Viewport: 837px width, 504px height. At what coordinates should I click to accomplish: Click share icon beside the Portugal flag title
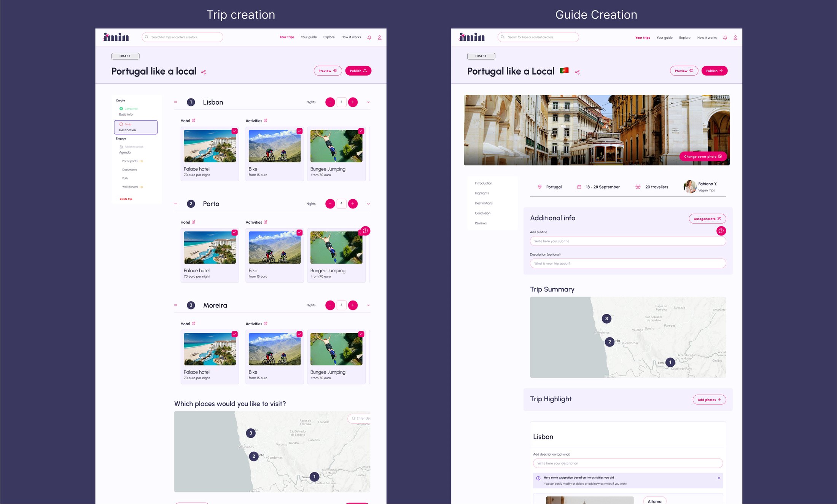click(x=577, y=72)
